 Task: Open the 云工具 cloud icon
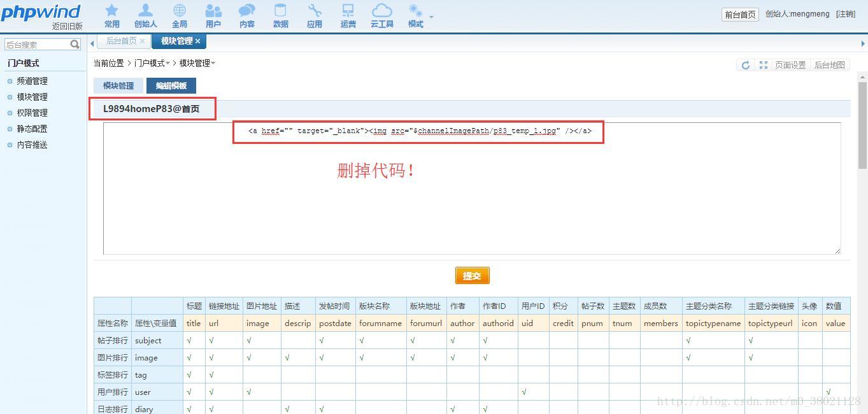tap(382, 15)
